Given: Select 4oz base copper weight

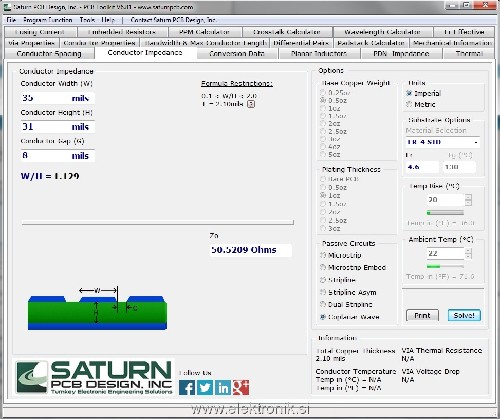Looking at the screenshot, I should point(330,147).
